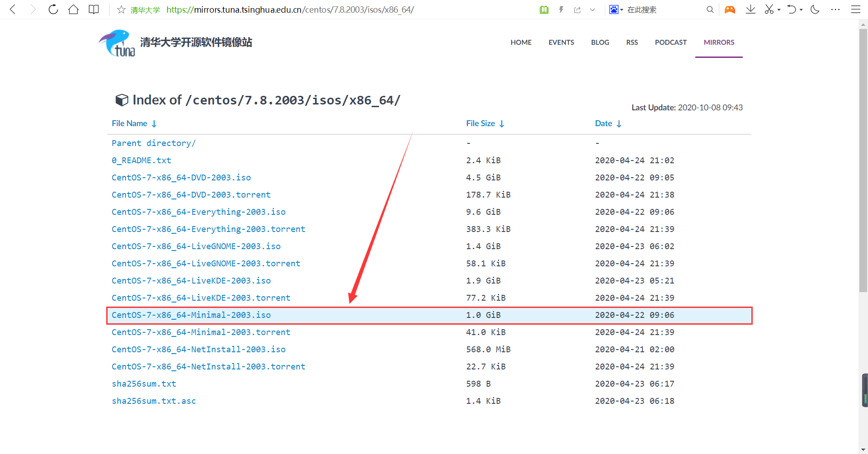
Task: Download CentOS-7-x86_64-LiveGNOME-2003.iso
Action: [196, 246]
